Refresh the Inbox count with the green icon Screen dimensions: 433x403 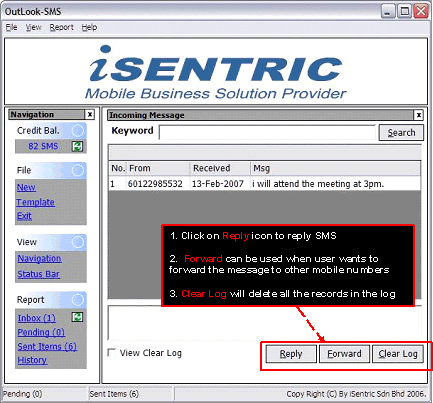point(77,317)
